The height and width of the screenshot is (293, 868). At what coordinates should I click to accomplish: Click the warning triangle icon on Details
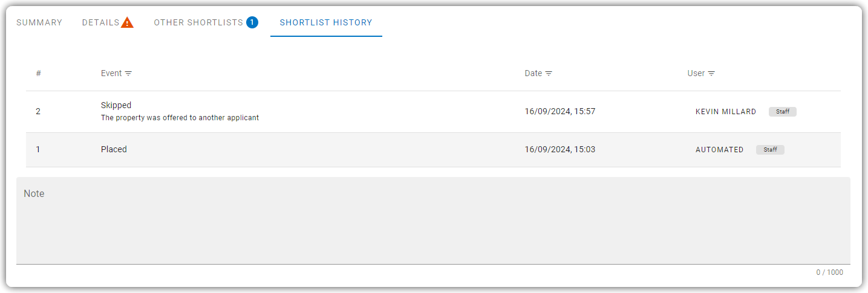tap(127, 23)
